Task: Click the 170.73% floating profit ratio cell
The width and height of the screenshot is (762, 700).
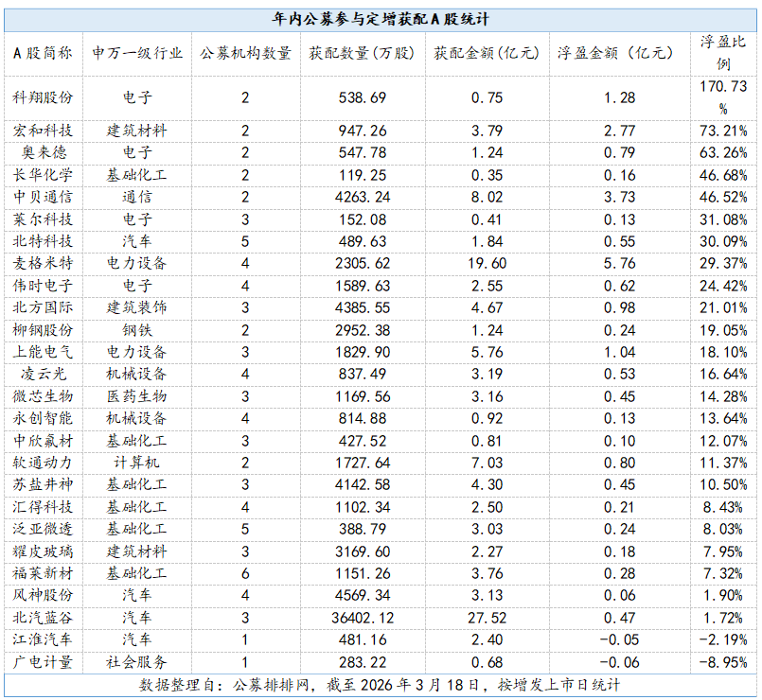Action: point(723,97)
